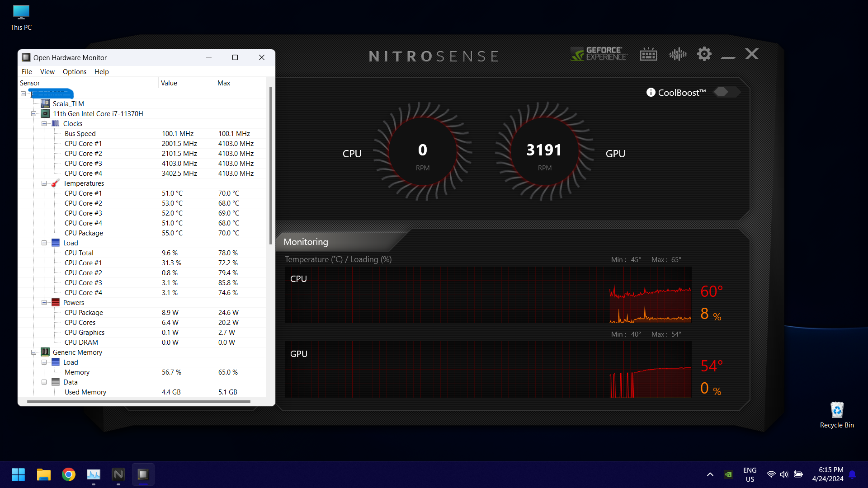
Task: Click the CPU temperature monitoring graph
Action: pyautogui.click(x=488, y=295)
